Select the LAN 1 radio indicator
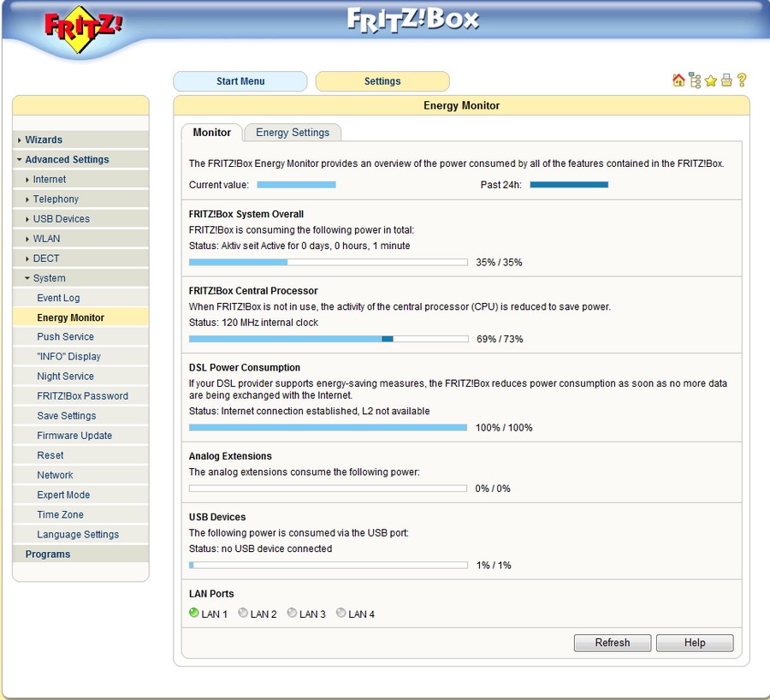Image resolution: width=770 pixels, height=700 pixels. [x=193, y=614]
